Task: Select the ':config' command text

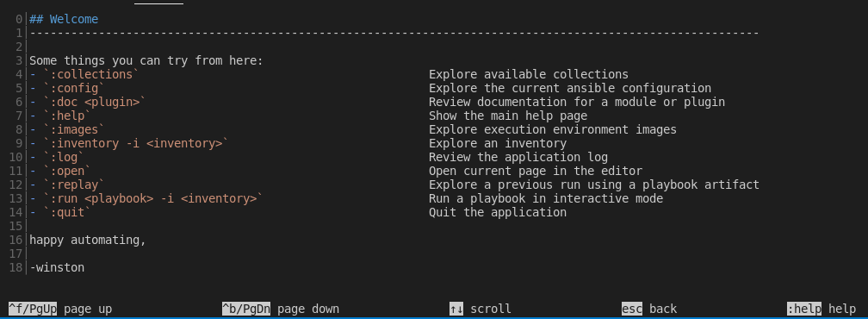Action: pos(74,88)
